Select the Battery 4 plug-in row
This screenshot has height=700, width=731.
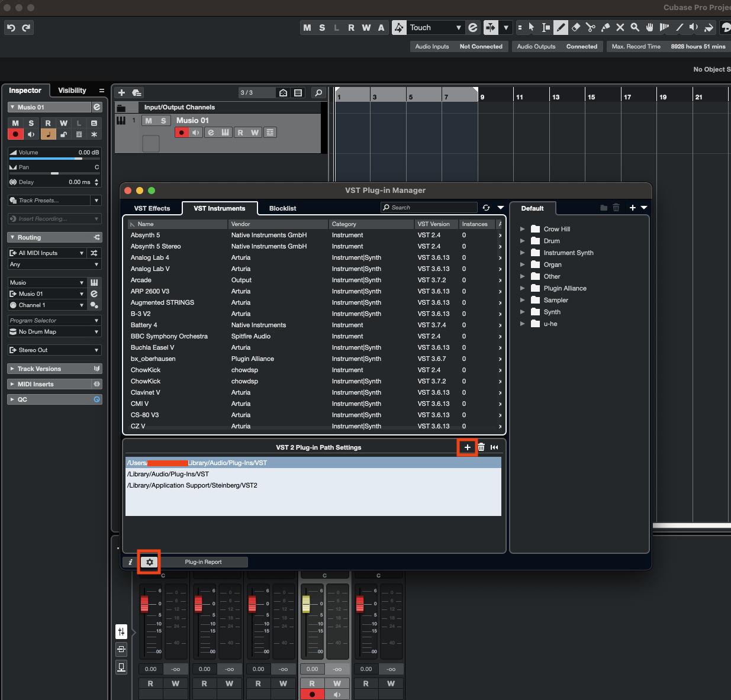(x=314, y=325)
